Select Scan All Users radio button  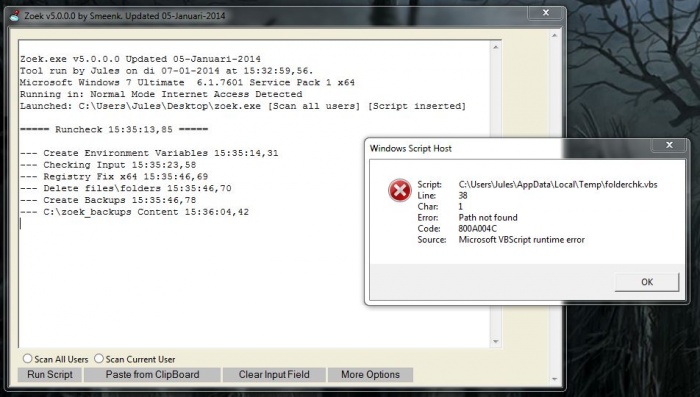click(x=27, y=359)
